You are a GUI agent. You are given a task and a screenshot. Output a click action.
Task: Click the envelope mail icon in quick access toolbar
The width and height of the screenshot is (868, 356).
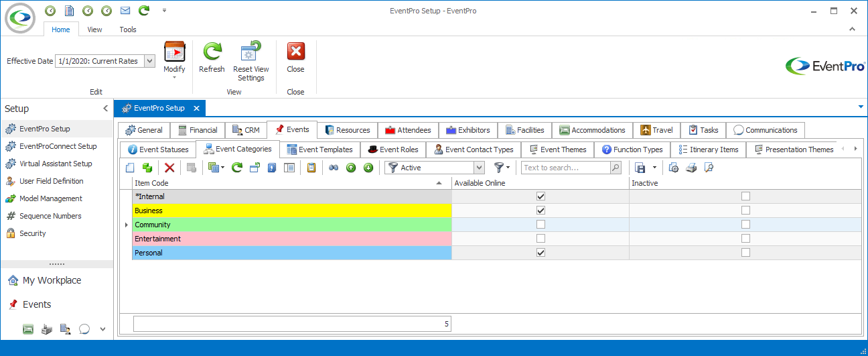[x=125, y=11]
